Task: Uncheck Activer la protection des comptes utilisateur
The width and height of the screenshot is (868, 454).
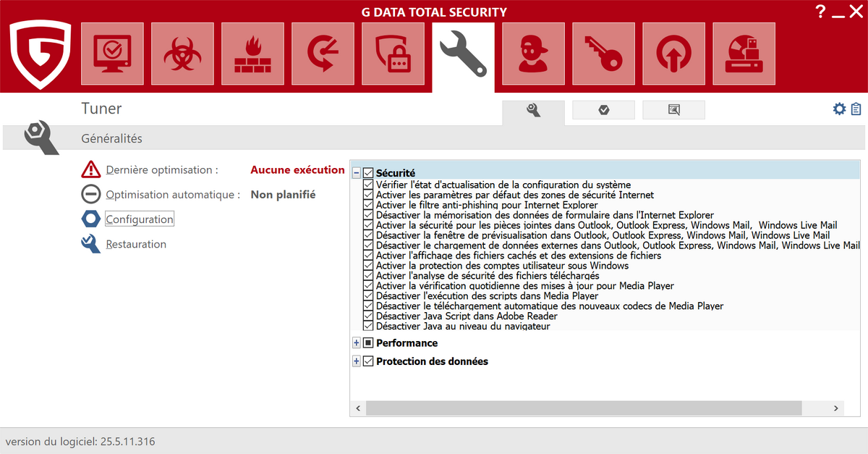Action: click(368, 266)
